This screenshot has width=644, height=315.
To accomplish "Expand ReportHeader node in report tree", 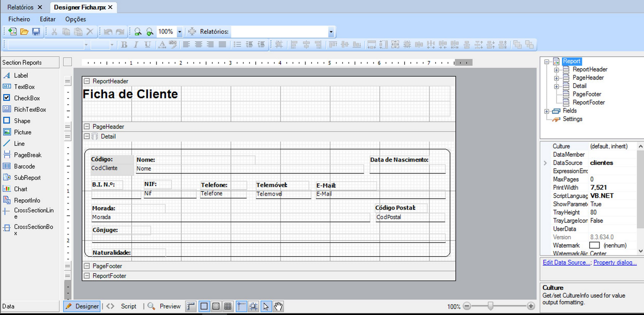I will (x=556, y=69).
